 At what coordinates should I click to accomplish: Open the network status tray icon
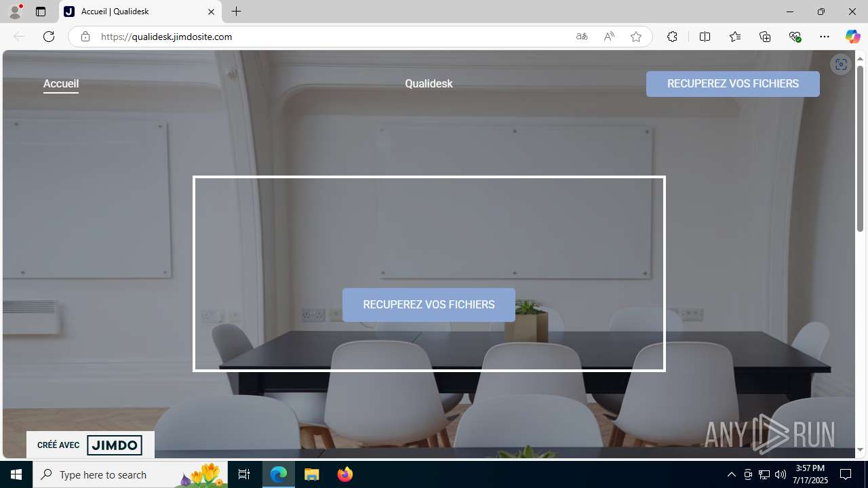click(x=764, y=474)
